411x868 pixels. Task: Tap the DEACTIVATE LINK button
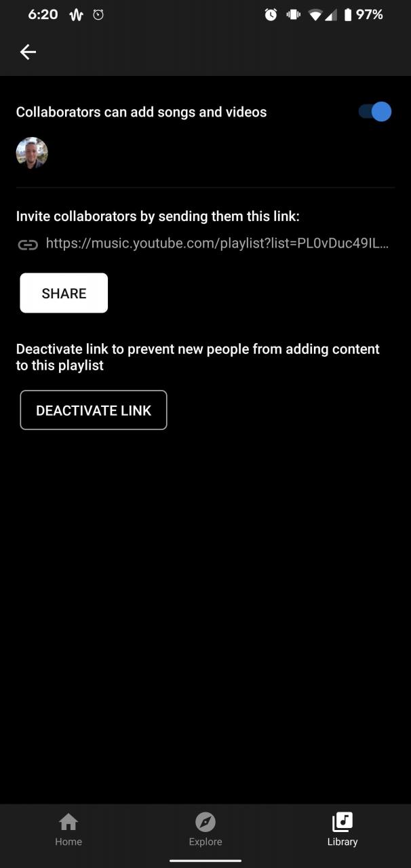[94, 410]
